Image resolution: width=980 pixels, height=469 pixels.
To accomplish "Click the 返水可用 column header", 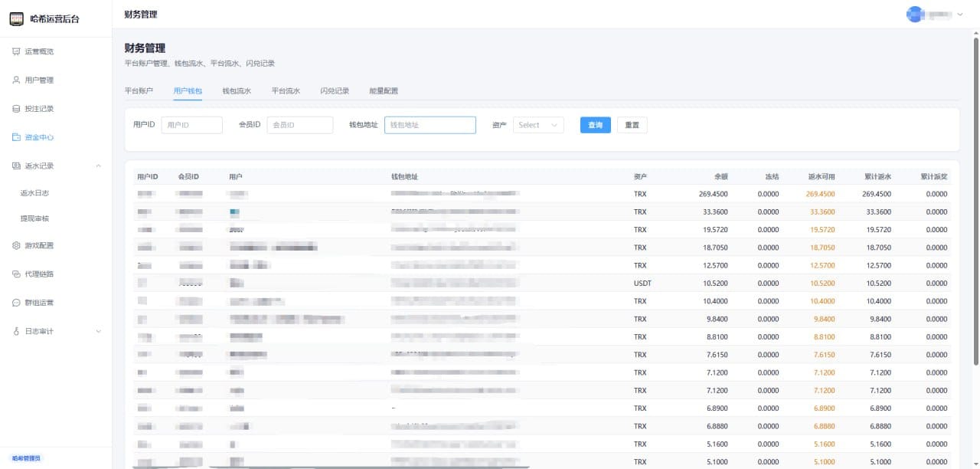I will (x=822, y=177).
